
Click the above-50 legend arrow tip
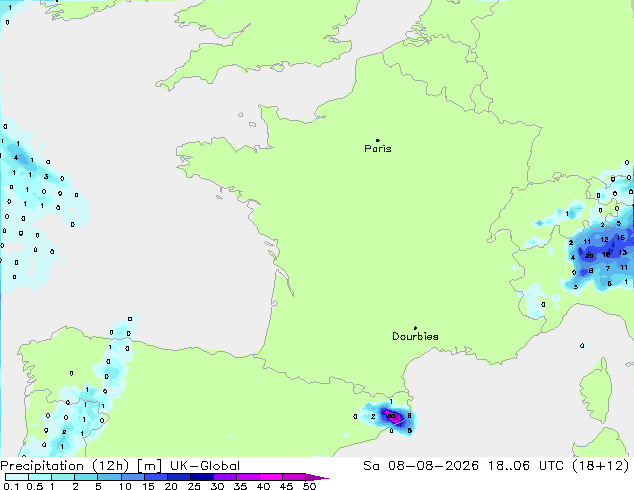[x=317, y=477]
